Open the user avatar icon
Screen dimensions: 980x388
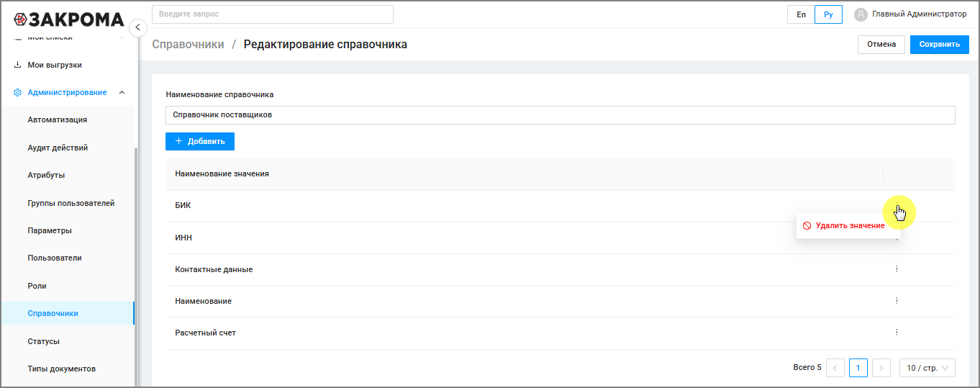(x=861, y=14)
